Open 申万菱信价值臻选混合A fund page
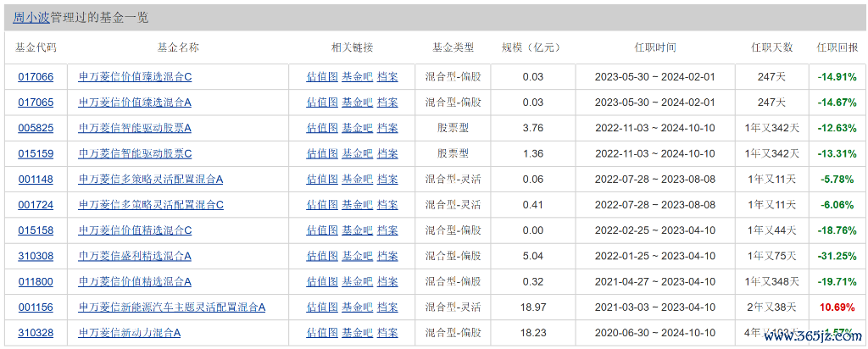Image resolution: width=868 pixels, height=349 pixels. point(135,102)
